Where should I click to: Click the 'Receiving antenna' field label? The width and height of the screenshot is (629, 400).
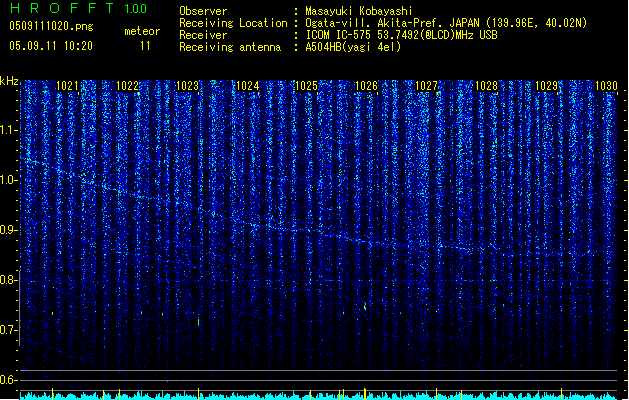coord(230,47)
